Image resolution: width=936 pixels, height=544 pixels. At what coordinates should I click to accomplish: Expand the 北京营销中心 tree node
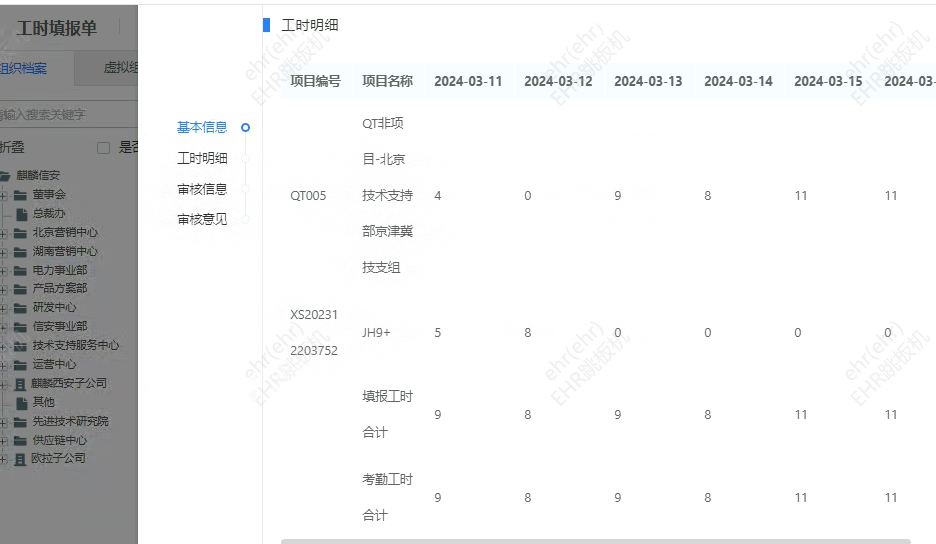pyautogui.click(x=4, y=233)
